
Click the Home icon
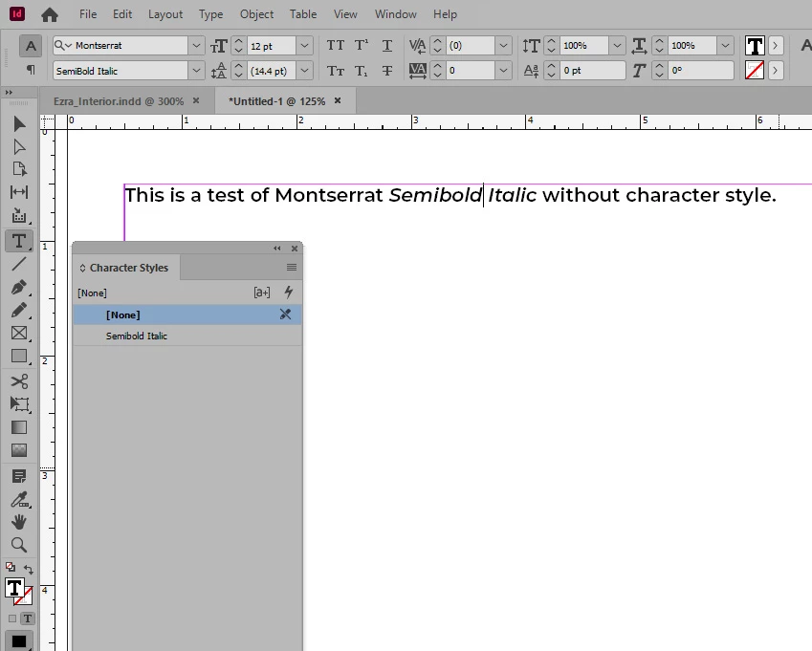[50, 14]
